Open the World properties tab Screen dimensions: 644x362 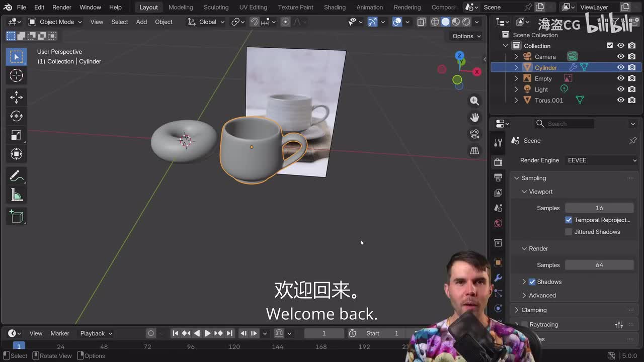coord(498,223)
